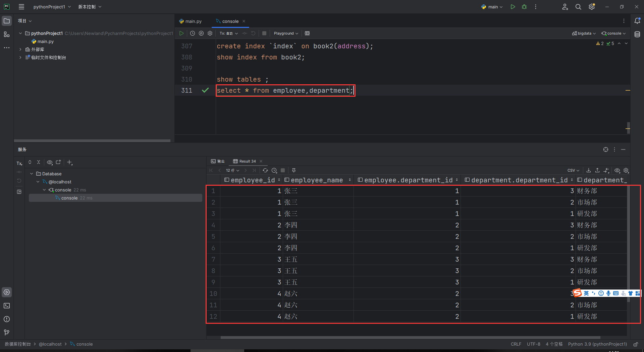This screenshot has width=644, height=352.
Task: Click the bigdata schema selector
Action: 584,33
